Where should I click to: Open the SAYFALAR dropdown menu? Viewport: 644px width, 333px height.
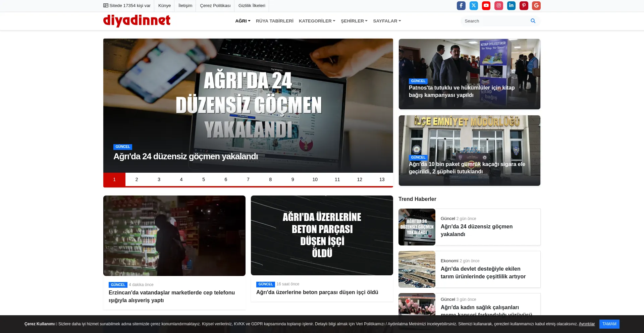[387, 21]
